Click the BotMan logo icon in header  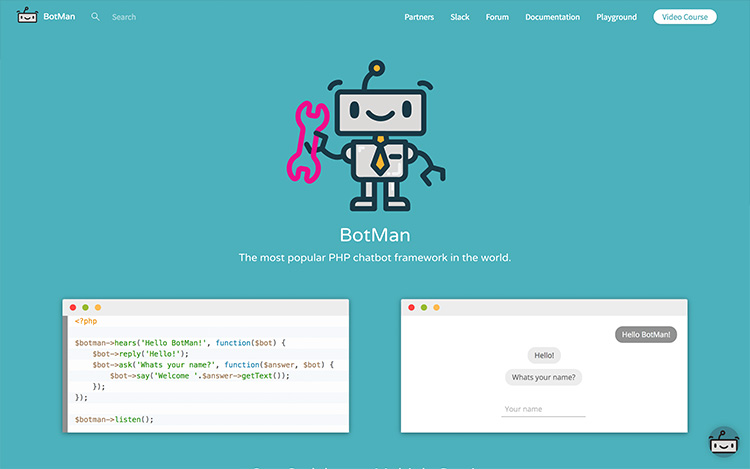pos(27,16)
